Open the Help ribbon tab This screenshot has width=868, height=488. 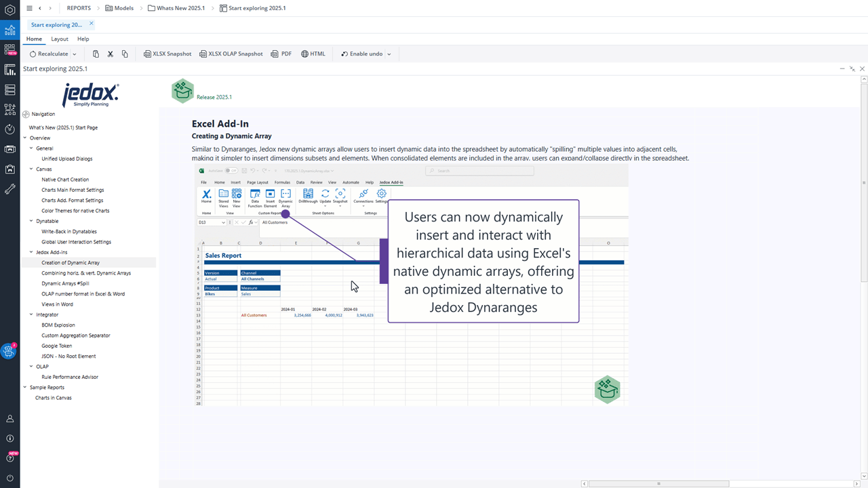(83, 39)
